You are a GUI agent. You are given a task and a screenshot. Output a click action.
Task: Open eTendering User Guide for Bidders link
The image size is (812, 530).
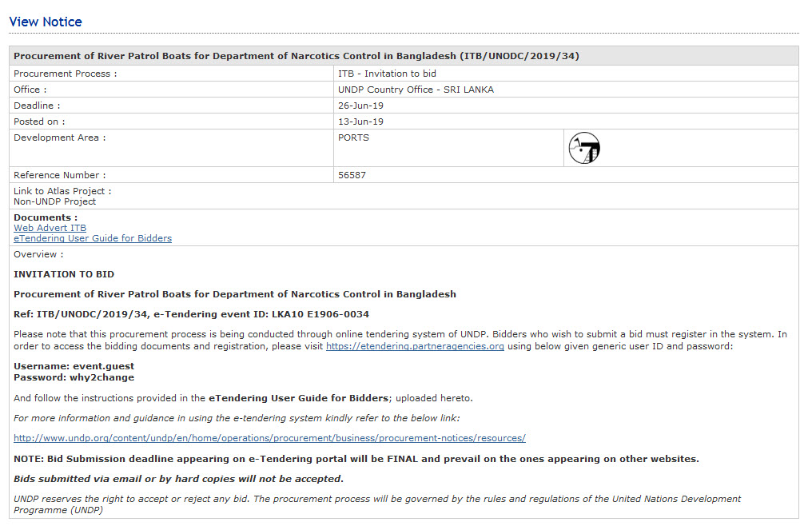[x=93, y=238]
